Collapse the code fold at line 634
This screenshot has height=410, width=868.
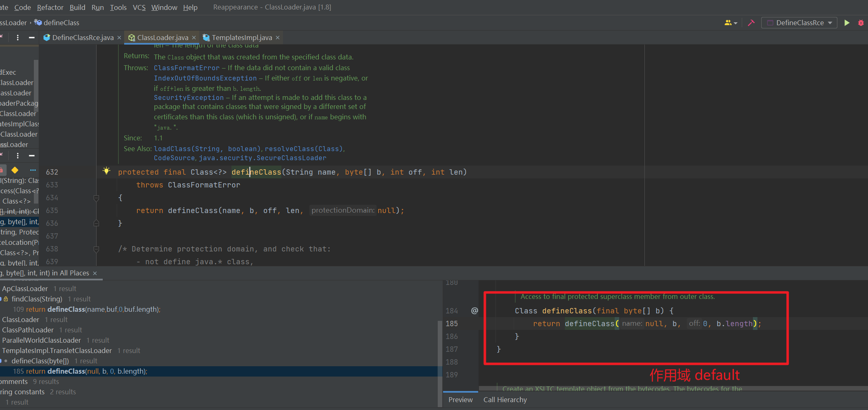coord(97,198)
